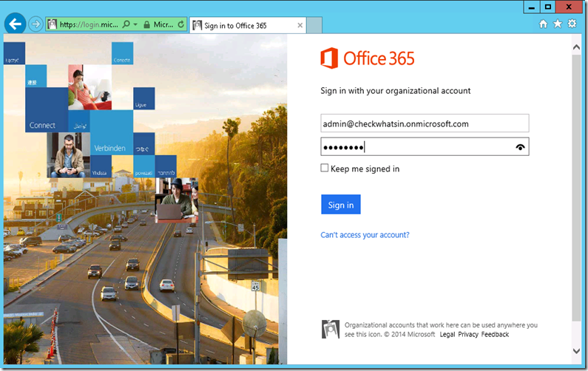Minimize the browser window
588x371 pixels.
[x=531, y=7]
